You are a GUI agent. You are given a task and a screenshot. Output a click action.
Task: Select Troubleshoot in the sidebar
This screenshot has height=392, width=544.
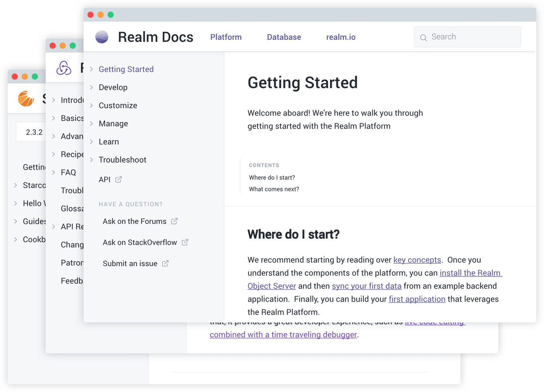[x=123, y=160]
